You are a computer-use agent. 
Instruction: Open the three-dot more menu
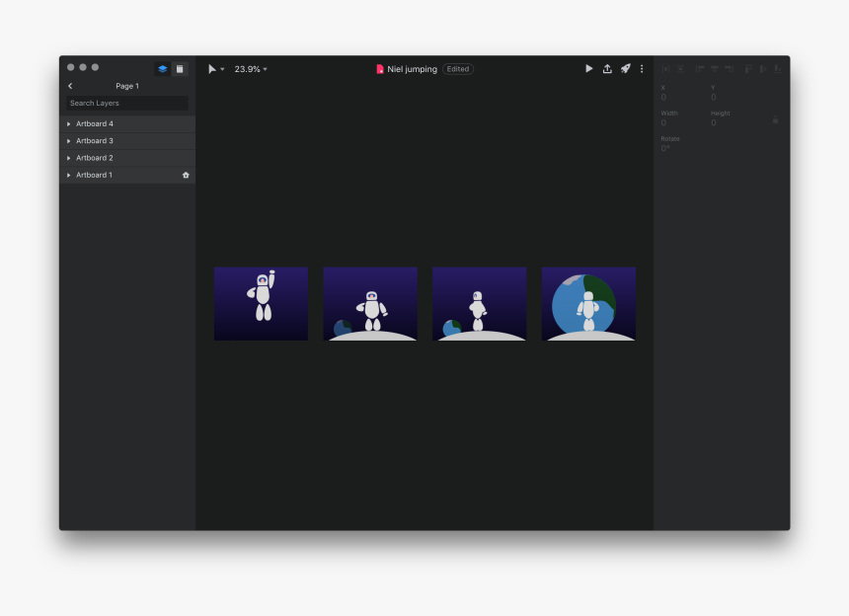642,69
